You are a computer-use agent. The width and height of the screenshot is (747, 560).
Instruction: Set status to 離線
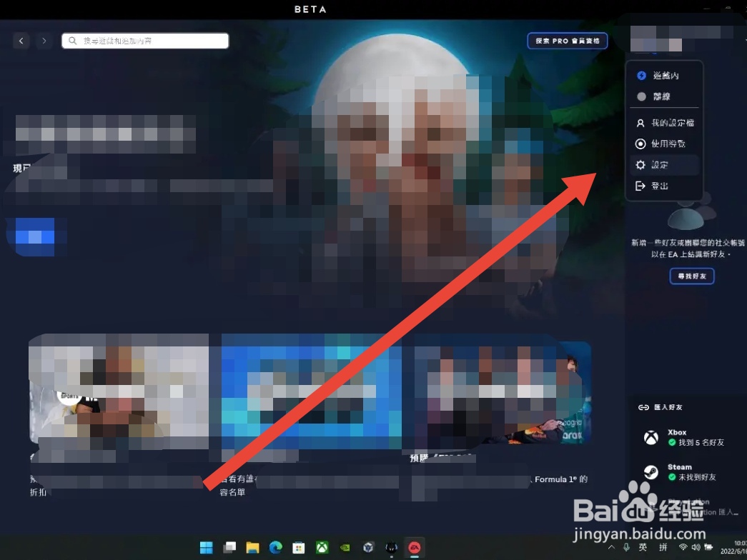[665, 96]
